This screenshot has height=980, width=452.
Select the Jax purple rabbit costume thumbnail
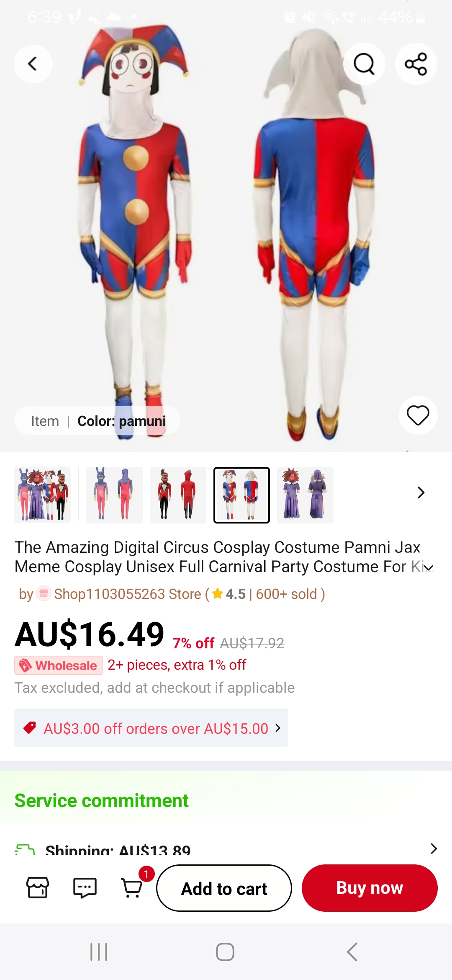[x=114, y=495]
